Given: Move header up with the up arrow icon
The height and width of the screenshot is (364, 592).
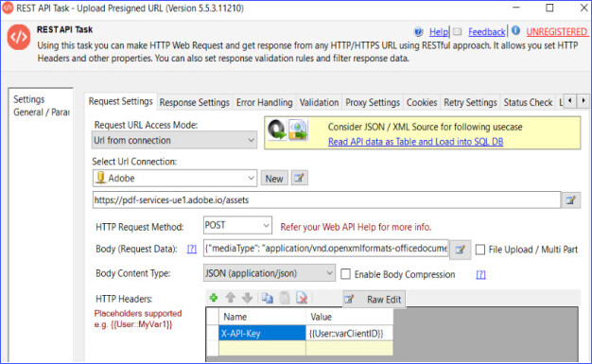Looking at the screenshot, I should pyautogui.click(x=231, y=298).
